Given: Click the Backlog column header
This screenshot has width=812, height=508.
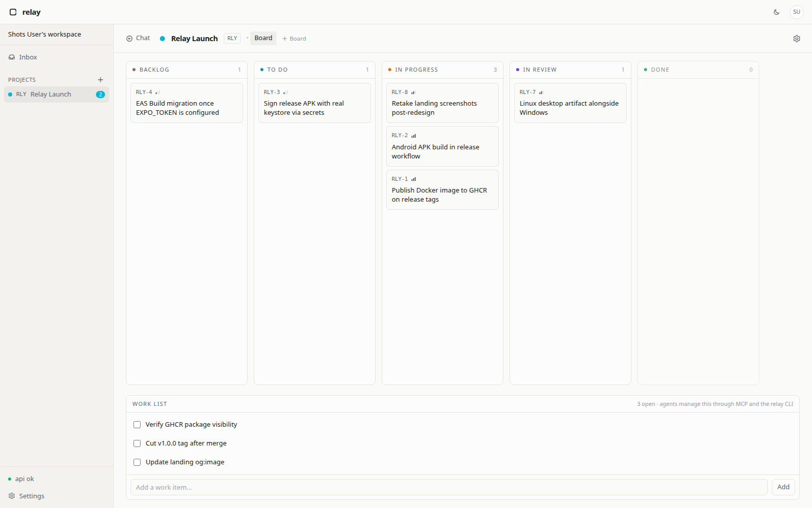Looking at the screenshot, I should point(187,70).
